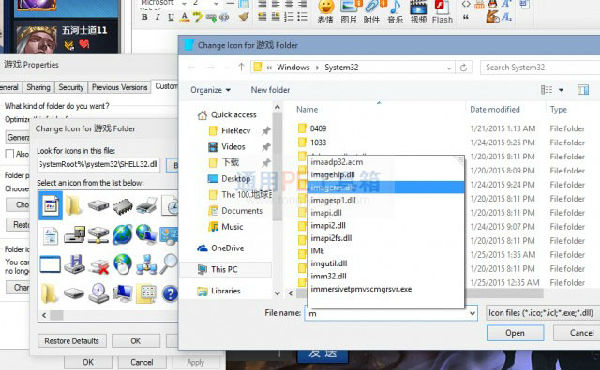Click the Open button
This screenshot has height=370, width=600.
tap(515, 333)
